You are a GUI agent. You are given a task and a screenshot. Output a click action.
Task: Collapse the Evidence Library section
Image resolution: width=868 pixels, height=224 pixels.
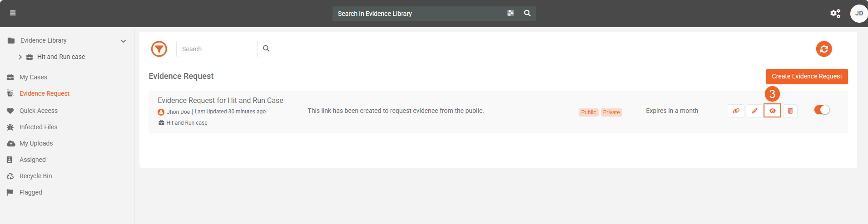click(x=123, y=41)
